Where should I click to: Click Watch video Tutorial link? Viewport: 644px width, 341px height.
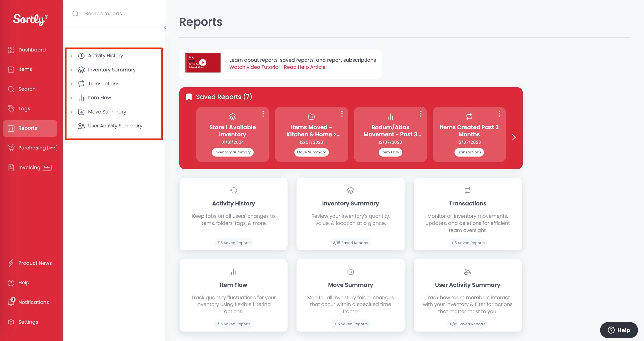254,67
